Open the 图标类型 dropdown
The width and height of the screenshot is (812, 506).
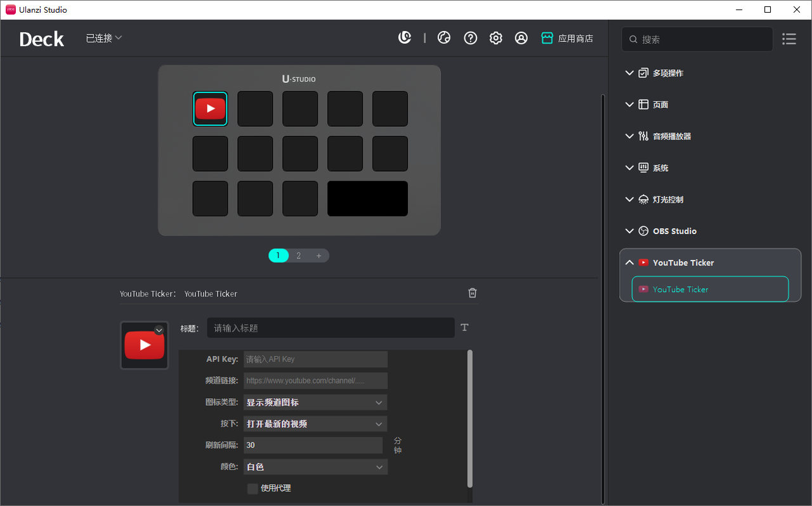(x=315, y=403)
